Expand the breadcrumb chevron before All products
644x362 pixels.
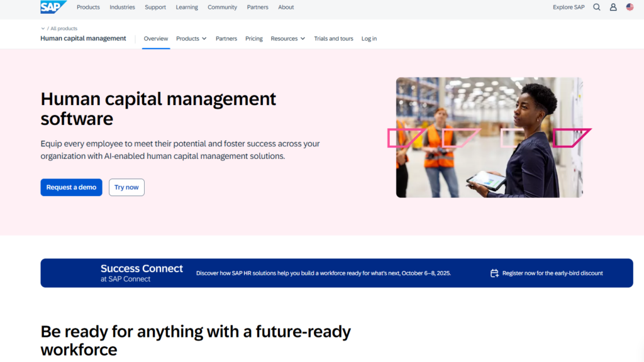[43, 28]
